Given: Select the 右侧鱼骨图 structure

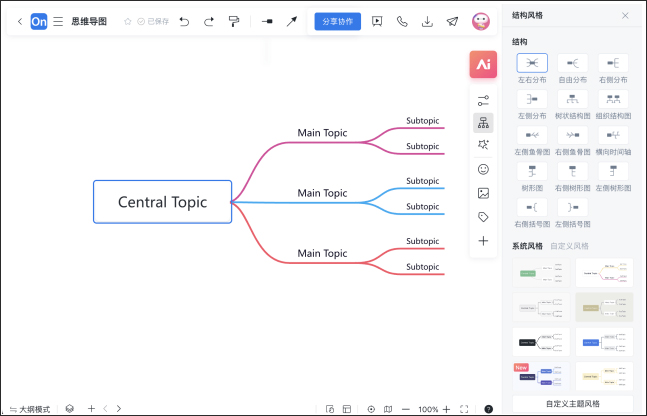Looking at the screenshot, I should pos(572,135).
